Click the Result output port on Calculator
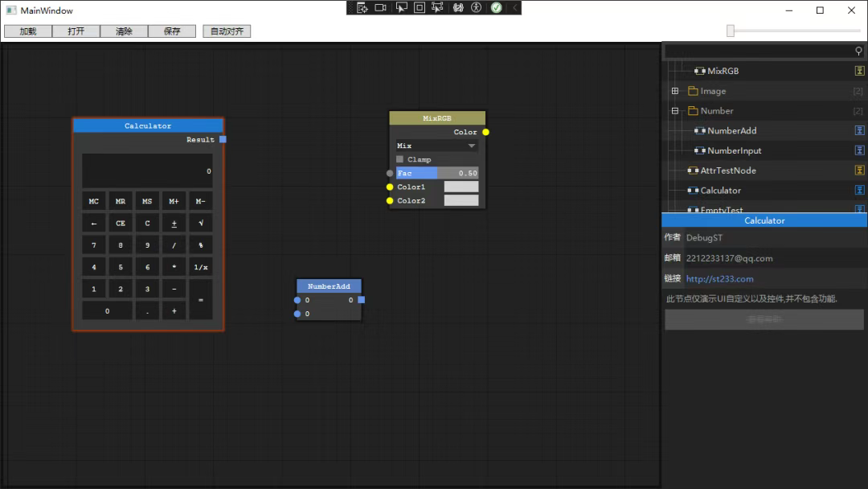 tap(223, 139)
